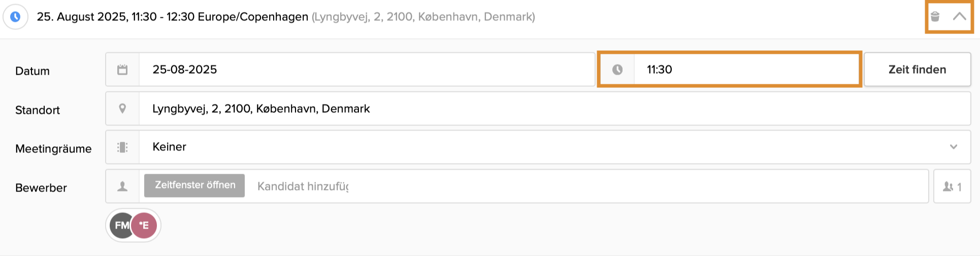The image size is (980, 256).
Task: Click the Meetingräume dropdown arrow
Action: 954,147
